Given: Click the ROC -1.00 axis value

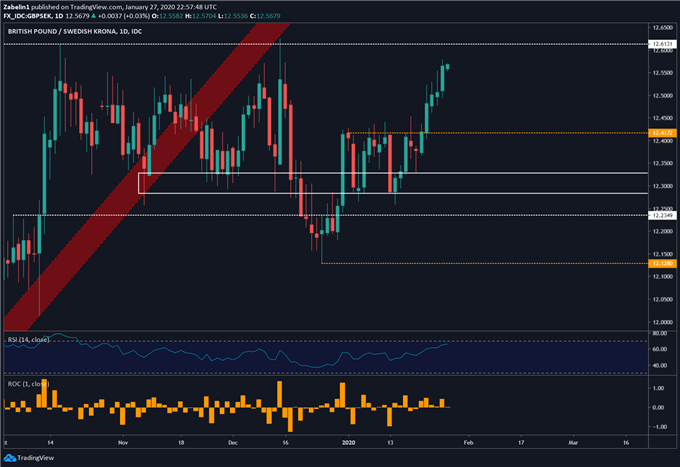Looking at the screenshot, I should 659,427.
